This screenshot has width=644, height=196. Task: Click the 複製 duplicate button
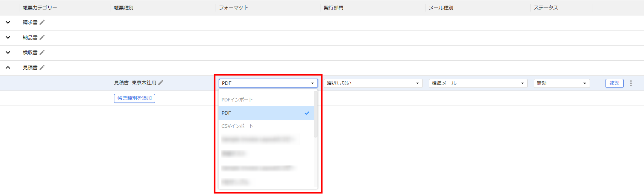(x=614, y=83)
